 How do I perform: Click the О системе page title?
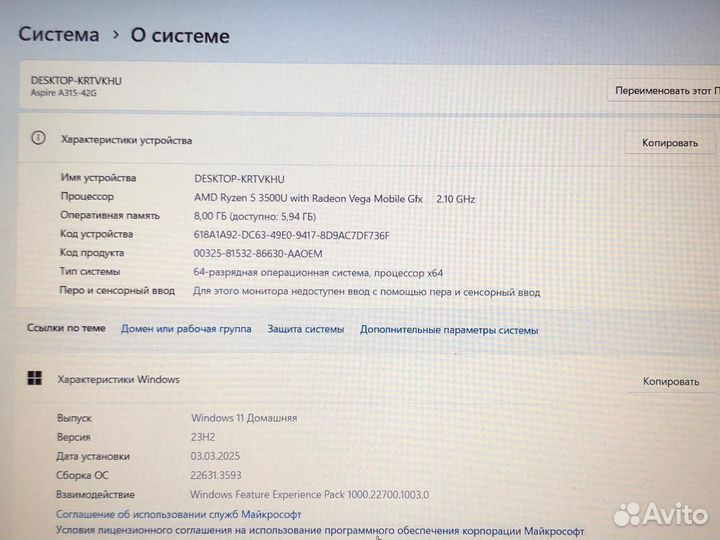pos(180,36)
